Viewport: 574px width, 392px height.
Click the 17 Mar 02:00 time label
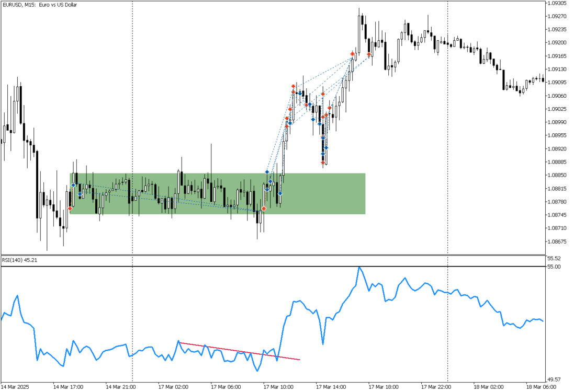tap(173, 387)
